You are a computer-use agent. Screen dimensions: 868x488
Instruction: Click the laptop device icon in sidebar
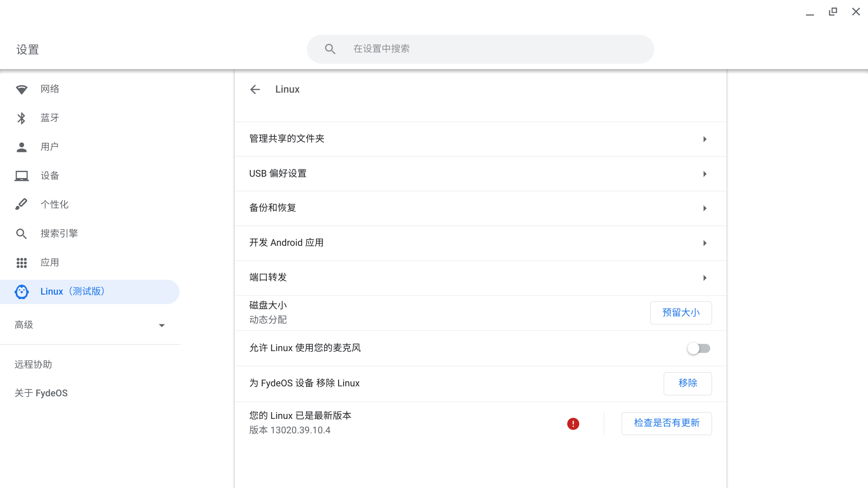point(21,176)
